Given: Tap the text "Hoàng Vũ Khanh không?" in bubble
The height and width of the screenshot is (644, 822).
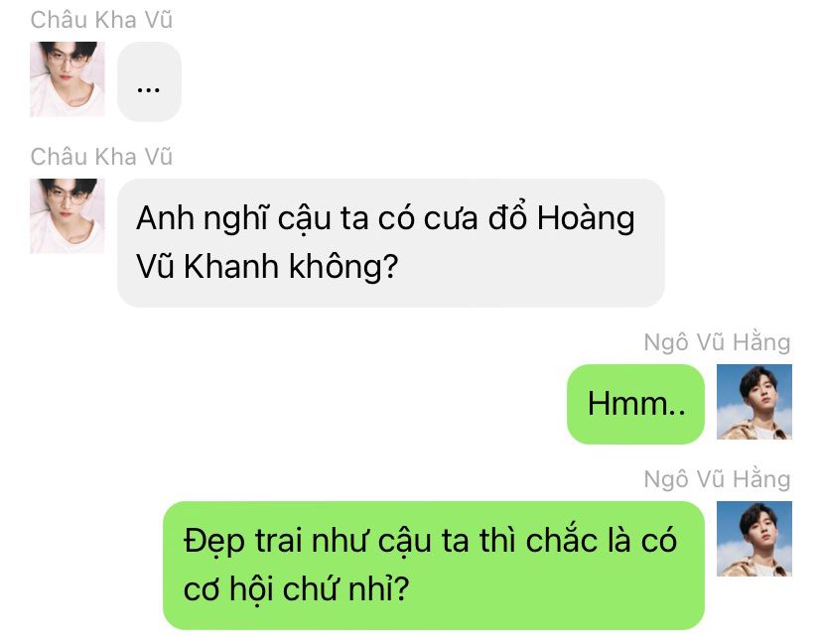Looking at the screenshot, I should (x=385, y=242).
